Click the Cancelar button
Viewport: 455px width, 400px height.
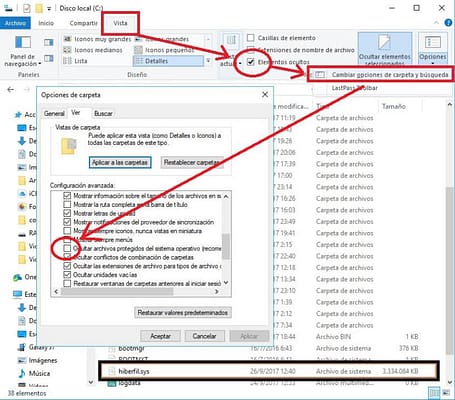pos(204,336)
